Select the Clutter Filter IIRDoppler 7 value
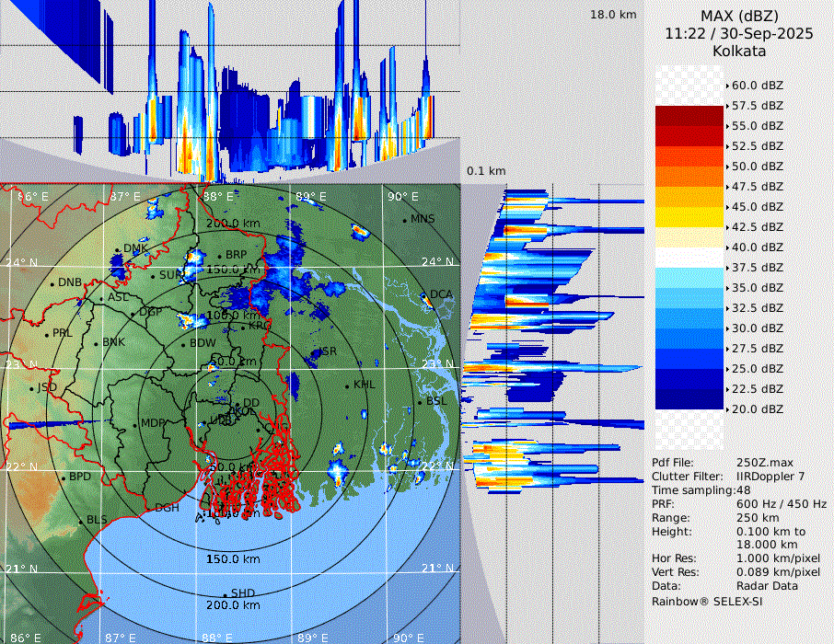Screen dimensions: 834x644 770,477
